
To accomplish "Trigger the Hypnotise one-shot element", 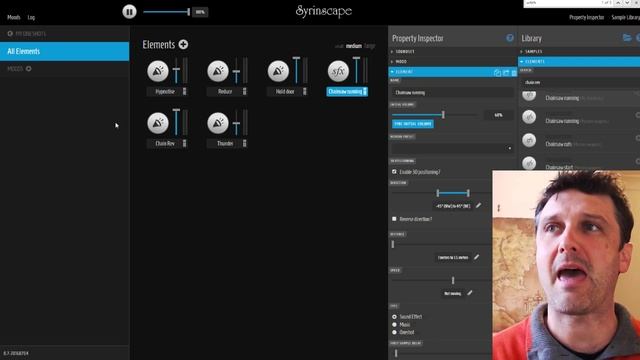I will 158,71.
